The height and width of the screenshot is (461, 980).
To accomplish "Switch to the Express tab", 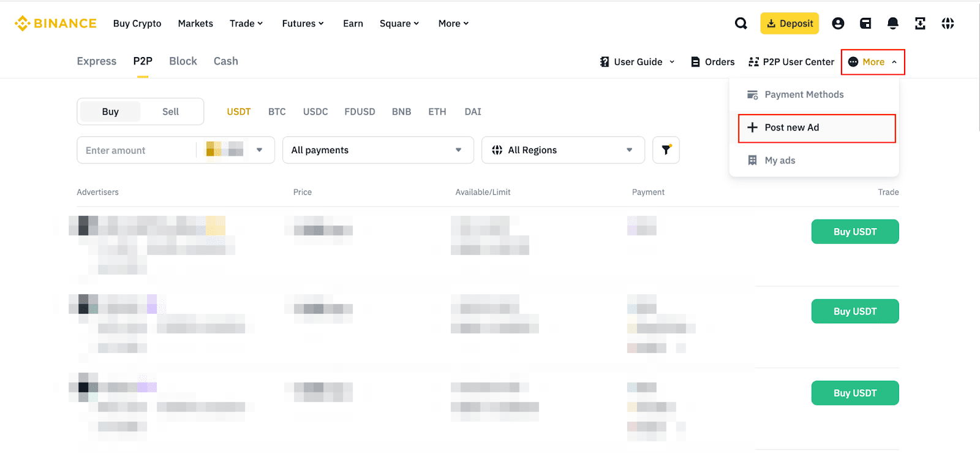I will click(x=97, y=61).
